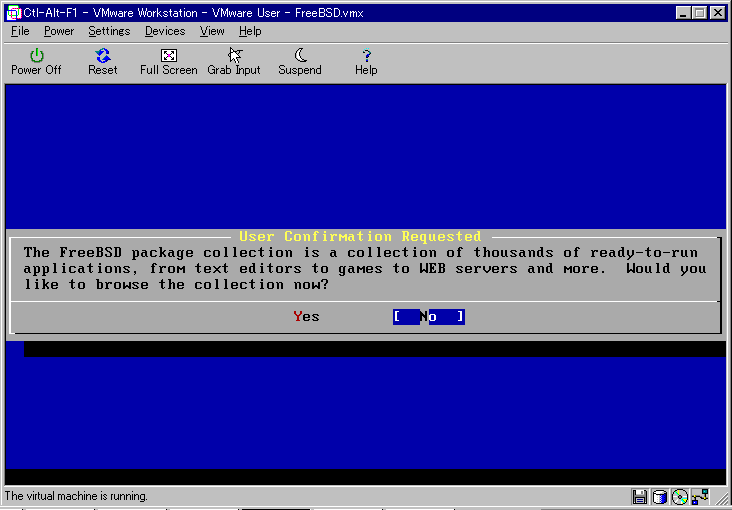Click the window resize grip corner

[x=722, y=498]
